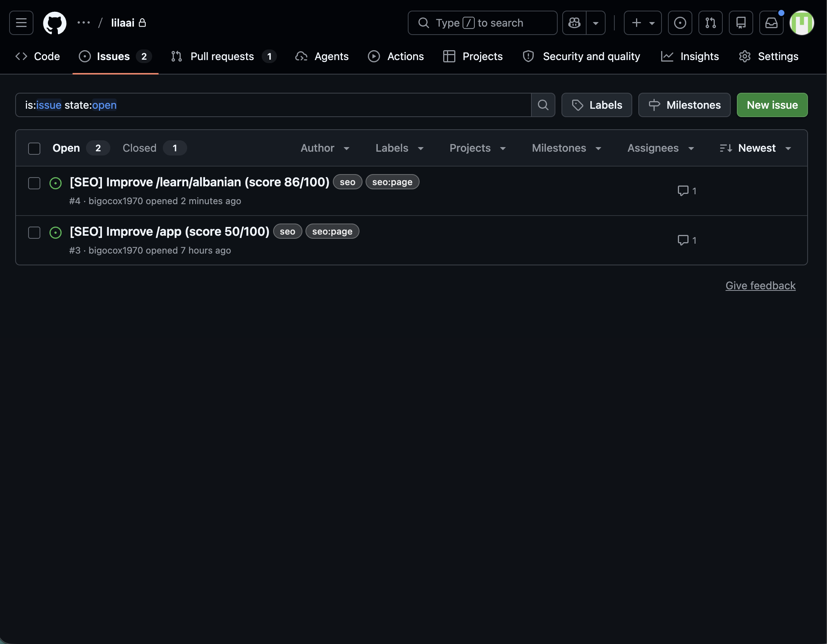Click seo:page label on issue #4
Viewport: 827px width, 644px height.
point(392,182)
